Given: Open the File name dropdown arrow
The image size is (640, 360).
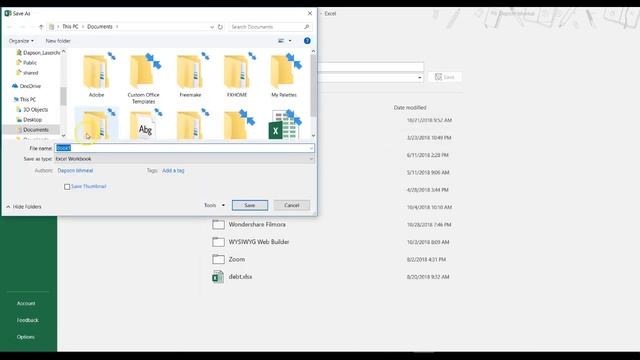Looking at the screenshot, I should click(x=311, y=148).
